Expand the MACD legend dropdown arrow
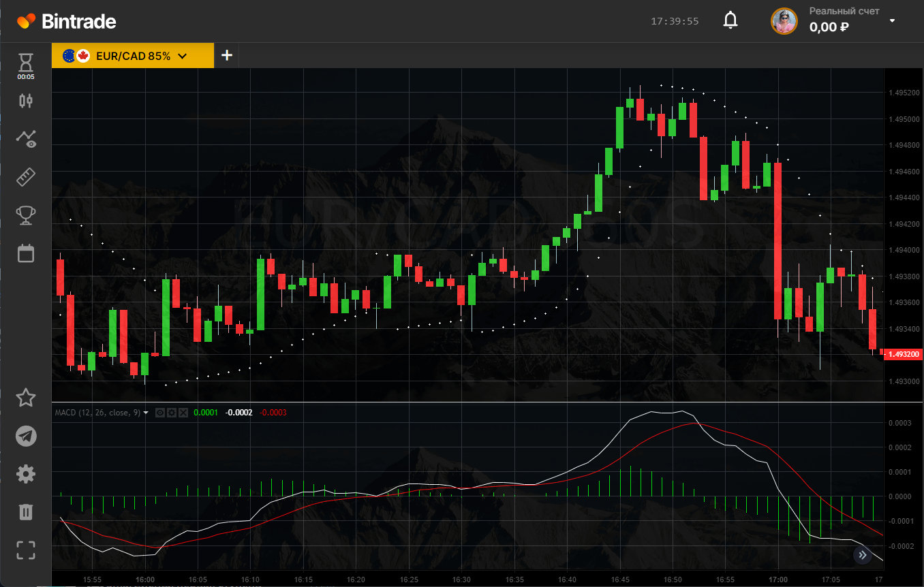 [146, 413]
